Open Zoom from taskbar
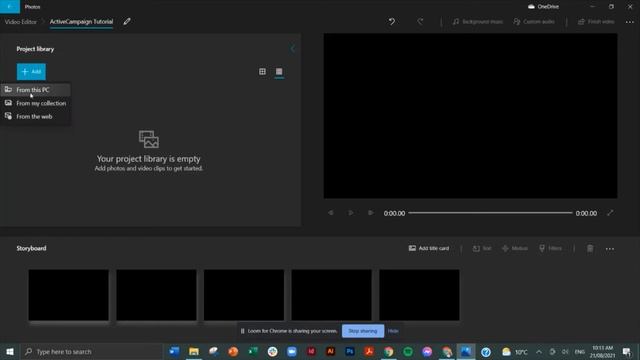This screenshot has width=640, height=360. 292,351
